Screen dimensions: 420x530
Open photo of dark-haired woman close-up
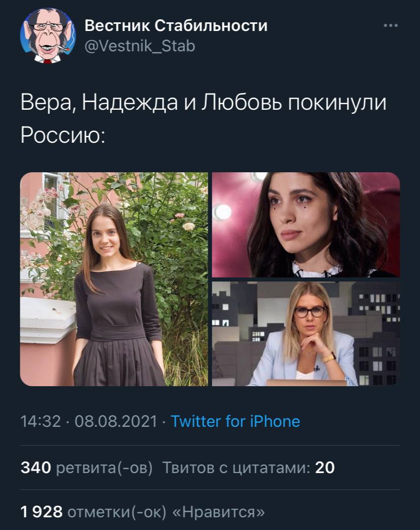pos(306,225)
